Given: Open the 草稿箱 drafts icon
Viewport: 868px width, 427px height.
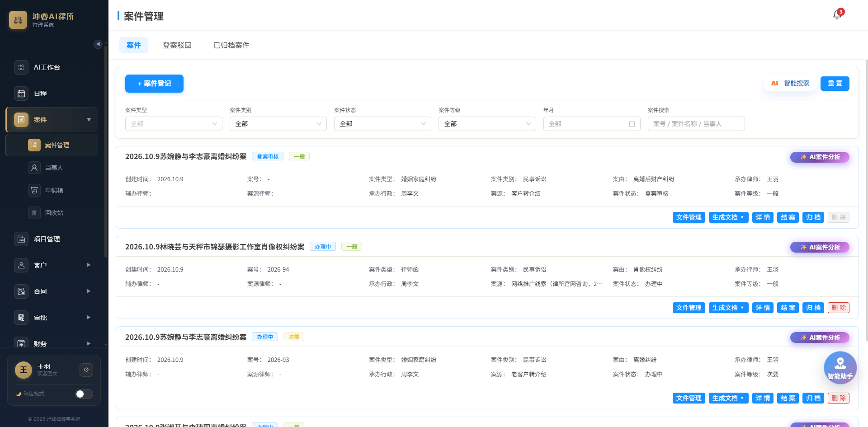Looking at the screenshot, I should 34,190.
